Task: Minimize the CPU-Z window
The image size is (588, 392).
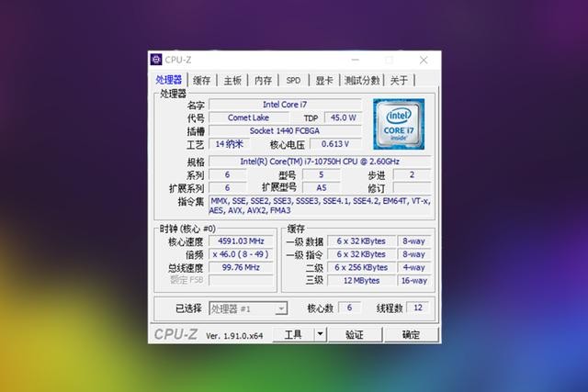Action: tap(356, 60)
